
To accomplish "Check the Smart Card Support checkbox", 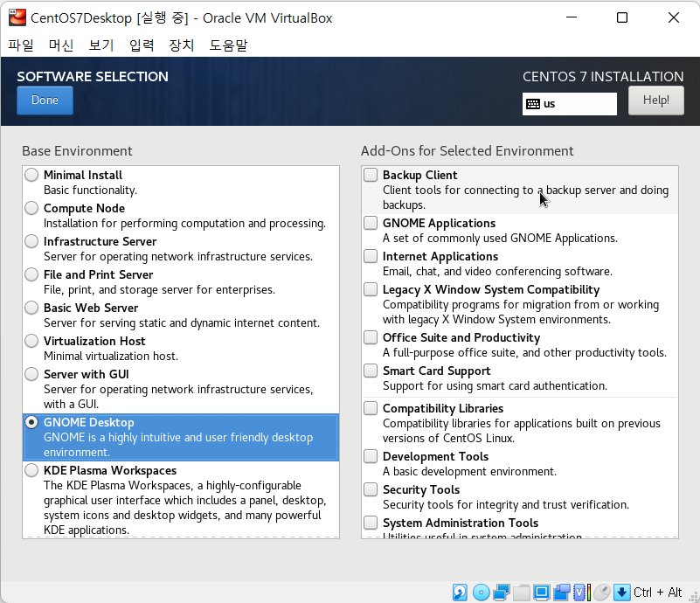I will (371, 371).
